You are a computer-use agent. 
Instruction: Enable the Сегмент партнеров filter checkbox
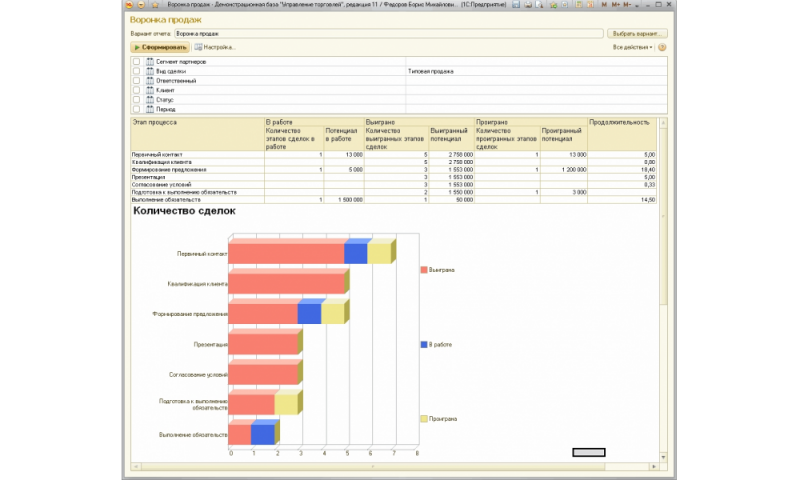(136, 62)
